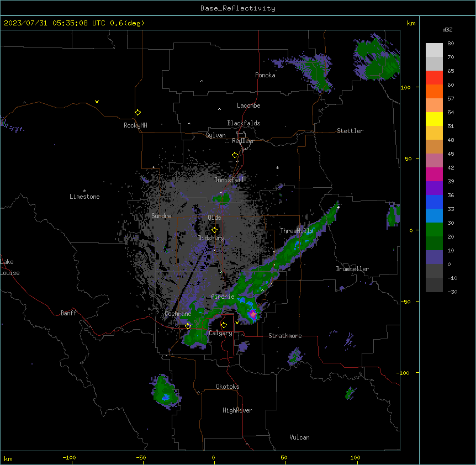Click the Vulcan city label

[300, 437]
